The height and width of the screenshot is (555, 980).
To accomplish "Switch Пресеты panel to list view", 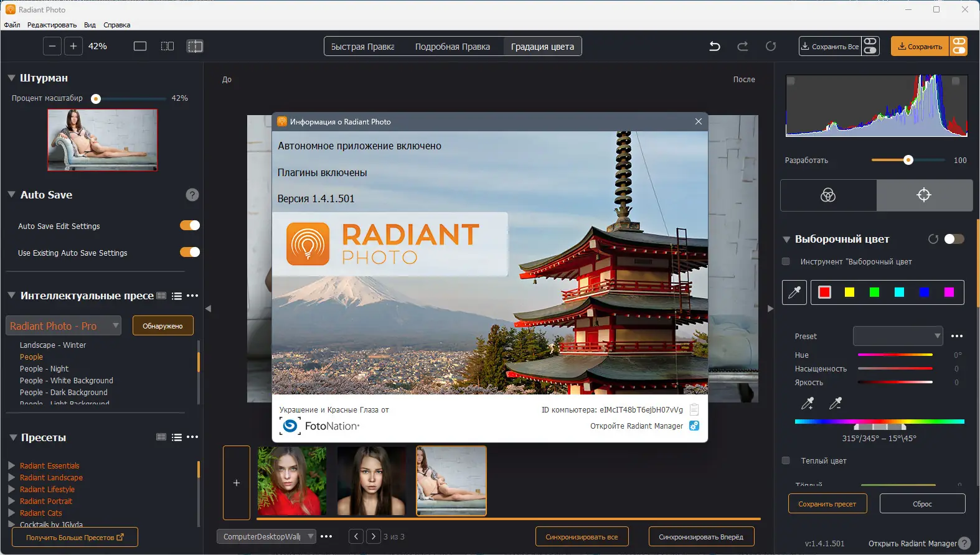I will pos(177,437).
